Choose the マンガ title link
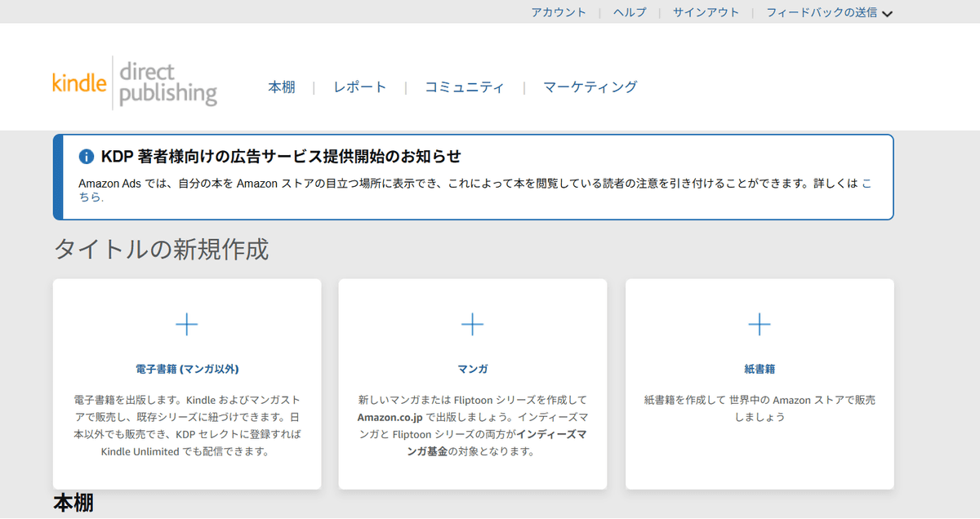 (x=473, y=369)
